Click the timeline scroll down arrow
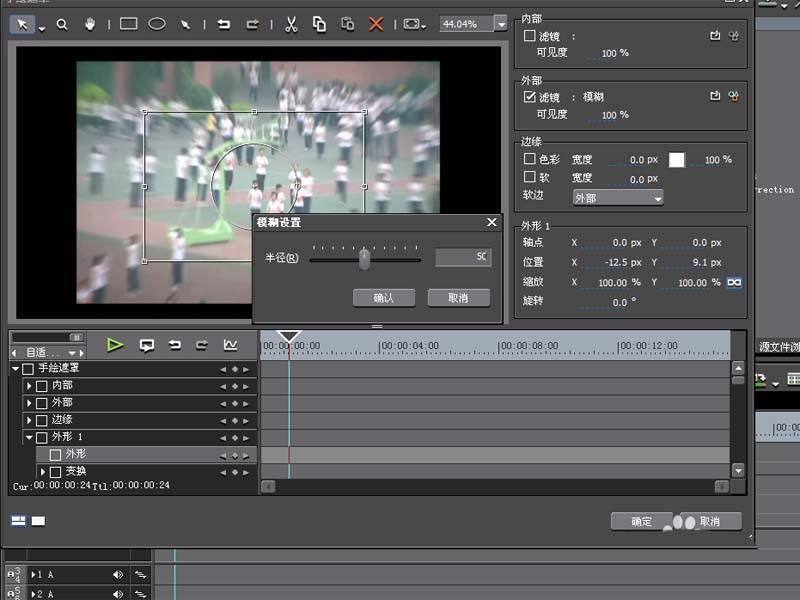Viewport: 800px width, 600px height. pyautogui.click(x=738, y=470)
